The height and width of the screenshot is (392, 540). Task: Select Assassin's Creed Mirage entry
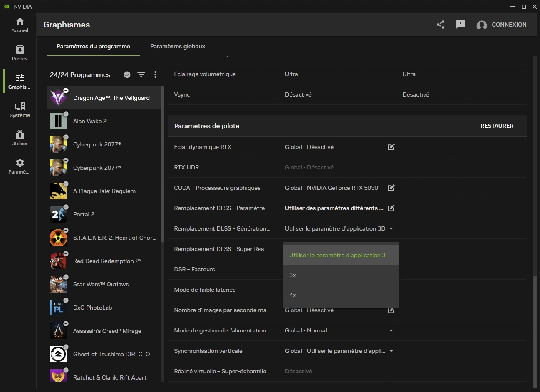click(x=104, y=331)
